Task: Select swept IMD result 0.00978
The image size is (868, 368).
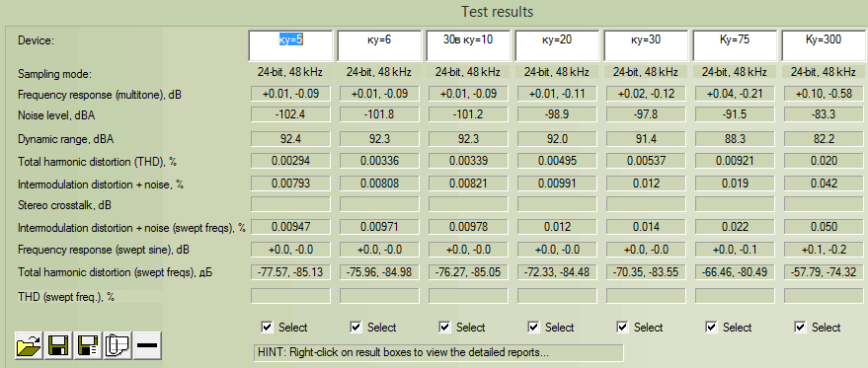Action: coord(468,226)
